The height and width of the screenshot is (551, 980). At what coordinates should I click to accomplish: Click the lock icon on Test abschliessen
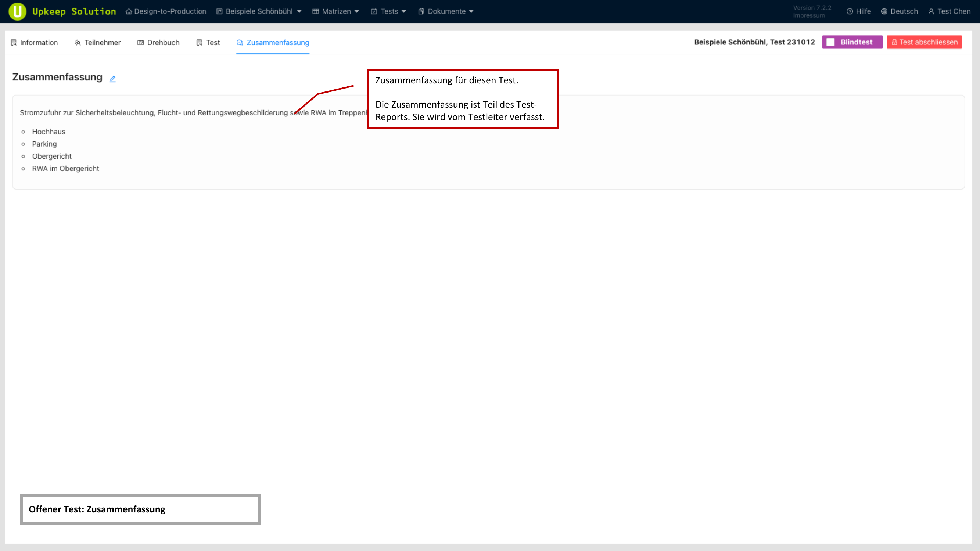894,42
